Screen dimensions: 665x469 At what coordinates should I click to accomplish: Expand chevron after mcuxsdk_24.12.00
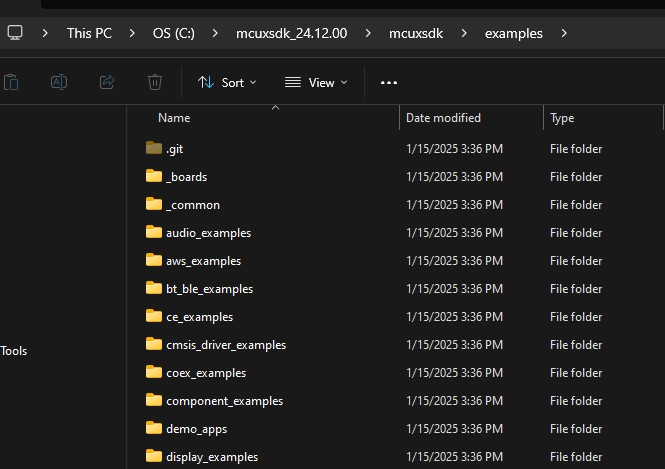pyautogui.click(x=368, y=33)
